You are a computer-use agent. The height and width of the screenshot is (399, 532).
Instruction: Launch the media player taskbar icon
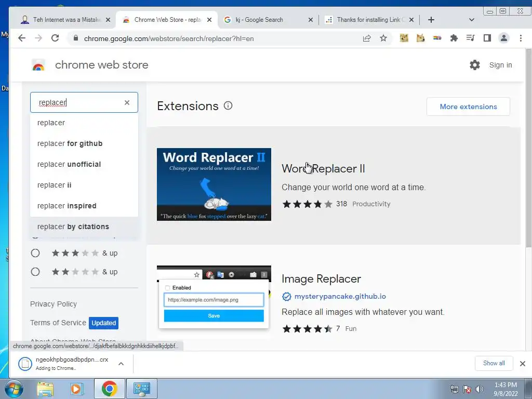(x=77, y=389)
